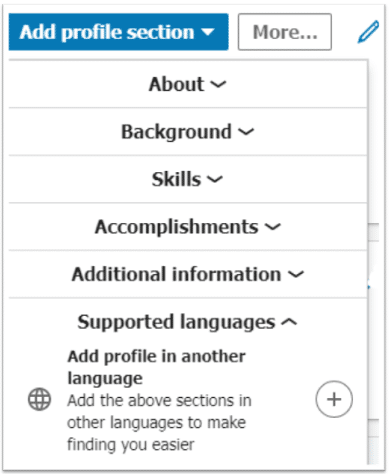Image resolution: width=389 pixels, height=474 pixels.
Task: Click the chevron beside Skills
Action: click(x=215, y=180)
